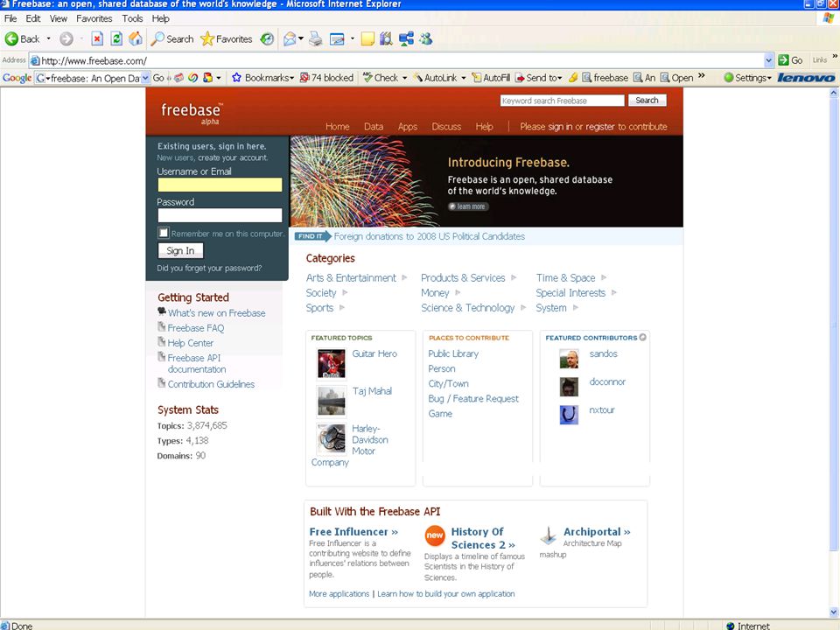Open the Archiportal application link

pyautogui.click(x=597, y=531)
